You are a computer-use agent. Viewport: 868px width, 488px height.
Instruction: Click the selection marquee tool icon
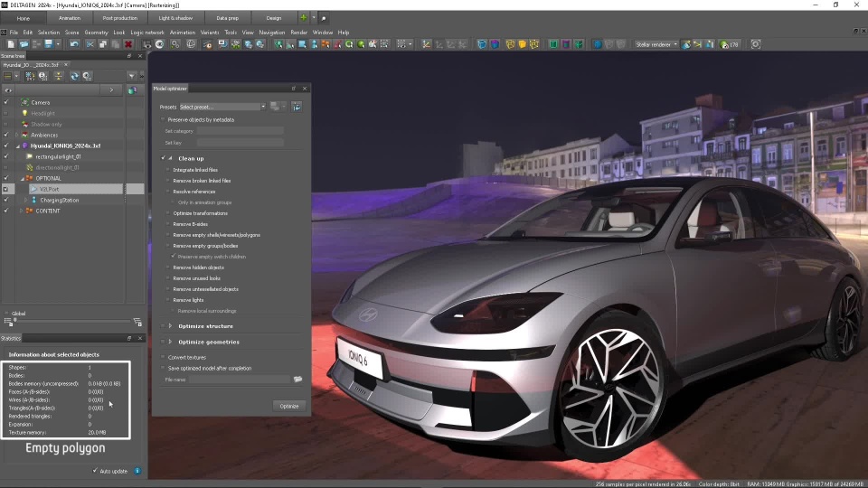[x=401, y=44]
